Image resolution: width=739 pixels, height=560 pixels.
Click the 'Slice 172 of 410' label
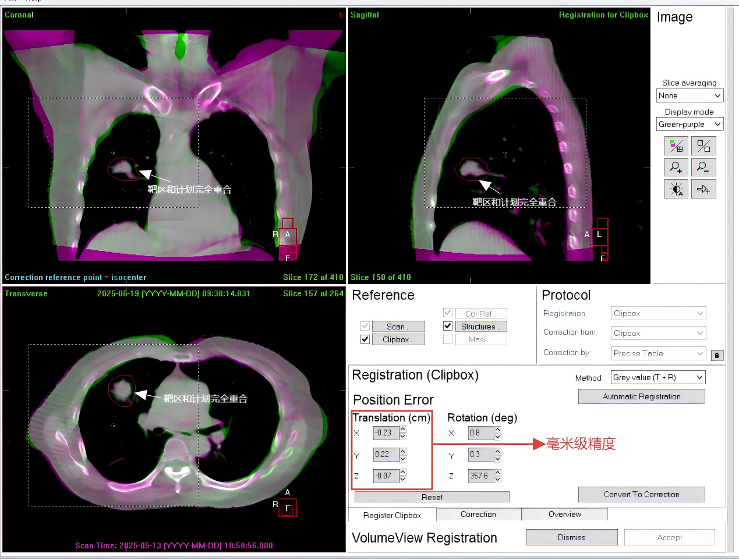pos(313,277)
